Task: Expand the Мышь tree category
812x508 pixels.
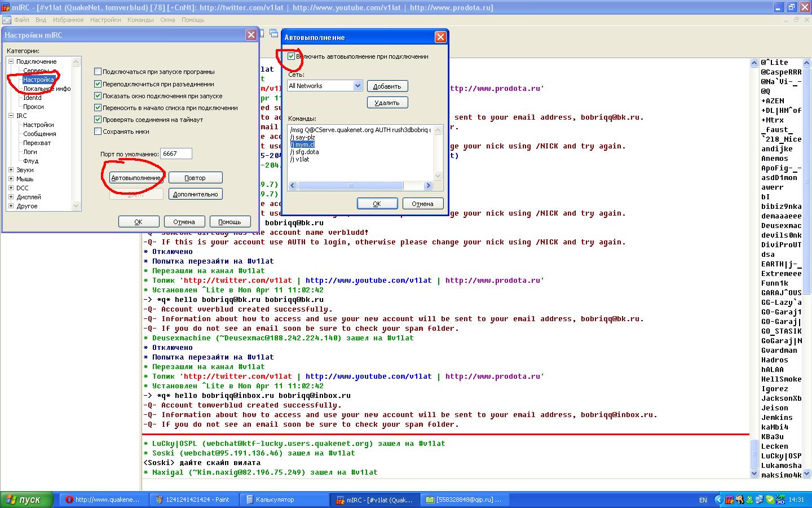Action: point(11,179)
